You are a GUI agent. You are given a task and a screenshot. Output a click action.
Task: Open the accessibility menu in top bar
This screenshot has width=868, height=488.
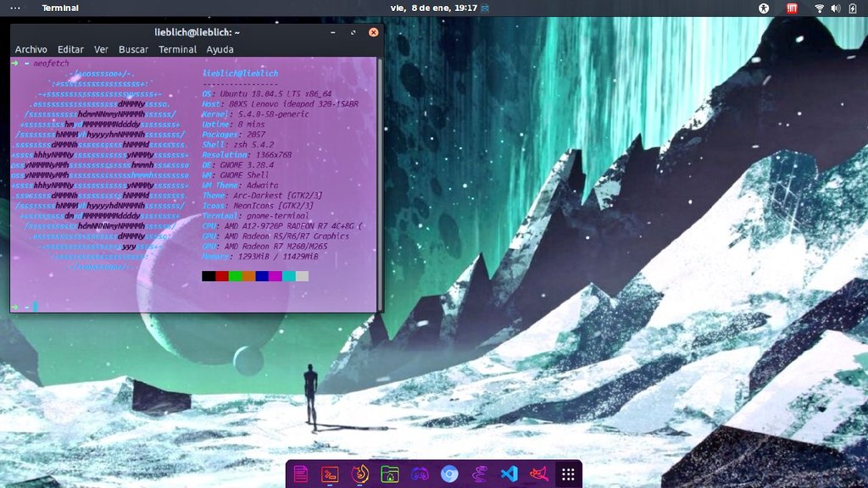[x=764, y=8]
